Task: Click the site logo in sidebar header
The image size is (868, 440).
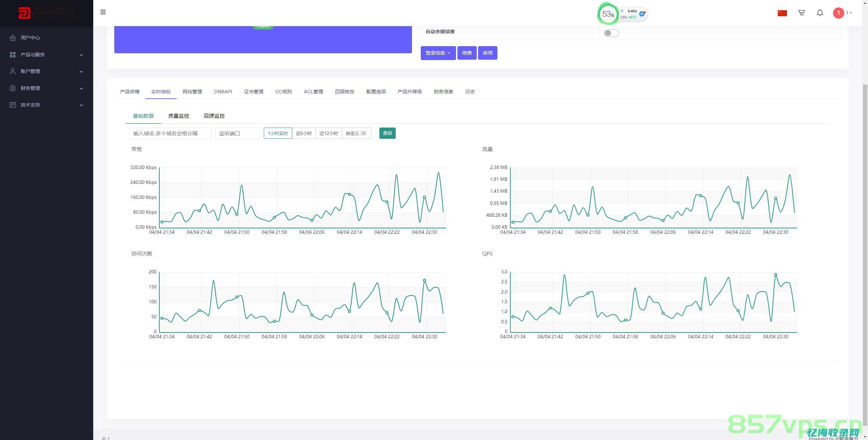Action: pyautogui.click(x=46, y=13)
